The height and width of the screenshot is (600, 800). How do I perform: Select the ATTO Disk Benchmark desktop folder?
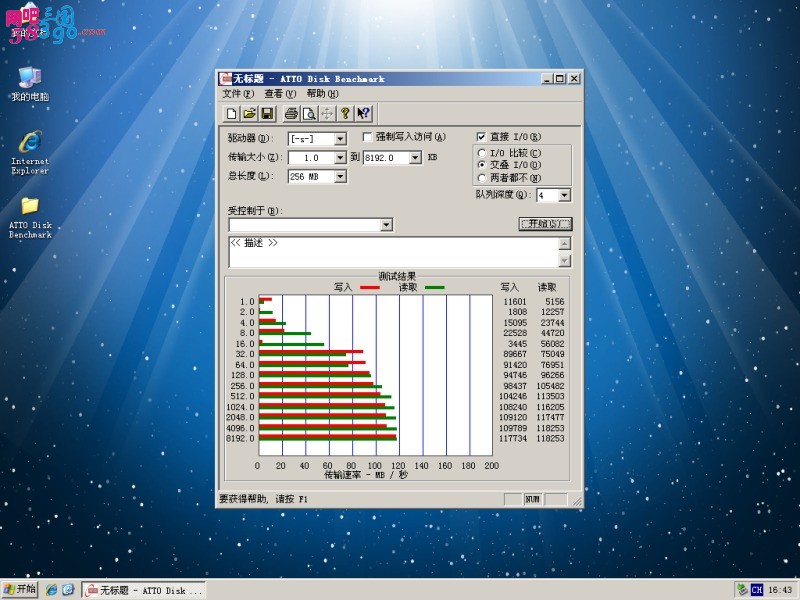[30, 218]
